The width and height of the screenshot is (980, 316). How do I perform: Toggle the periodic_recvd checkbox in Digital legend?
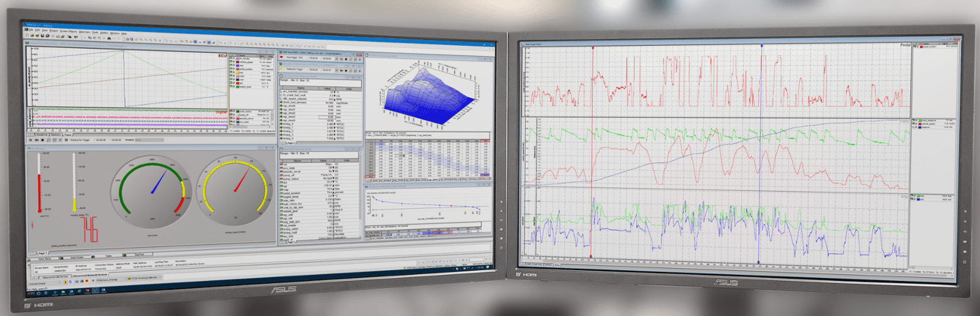pyautogui.click(x=234, y=119)
